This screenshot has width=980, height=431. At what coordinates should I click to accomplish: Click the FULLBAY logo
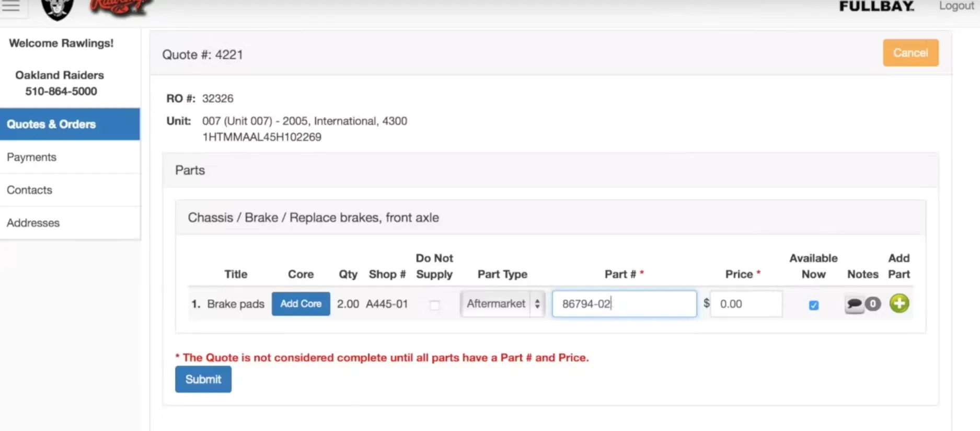pos(877,6)
